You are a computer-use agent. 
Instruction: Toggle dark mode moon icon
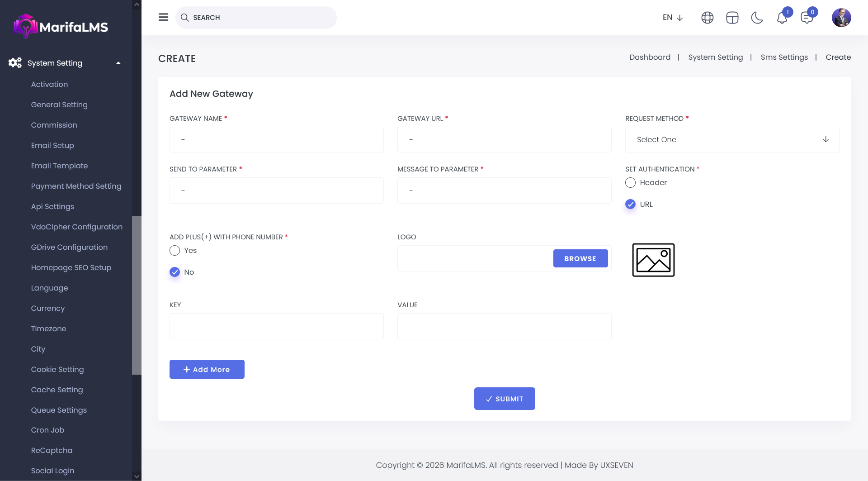[x=757, y=18]
